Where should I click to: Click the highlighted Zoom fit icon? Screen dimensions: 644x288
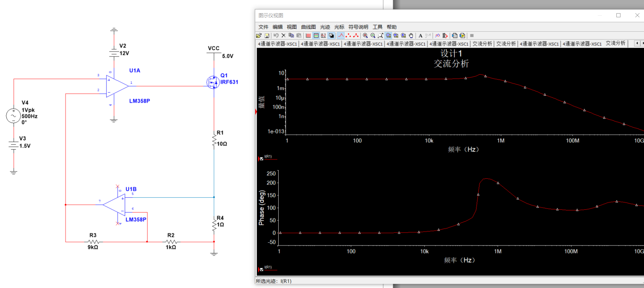(388, 35)
